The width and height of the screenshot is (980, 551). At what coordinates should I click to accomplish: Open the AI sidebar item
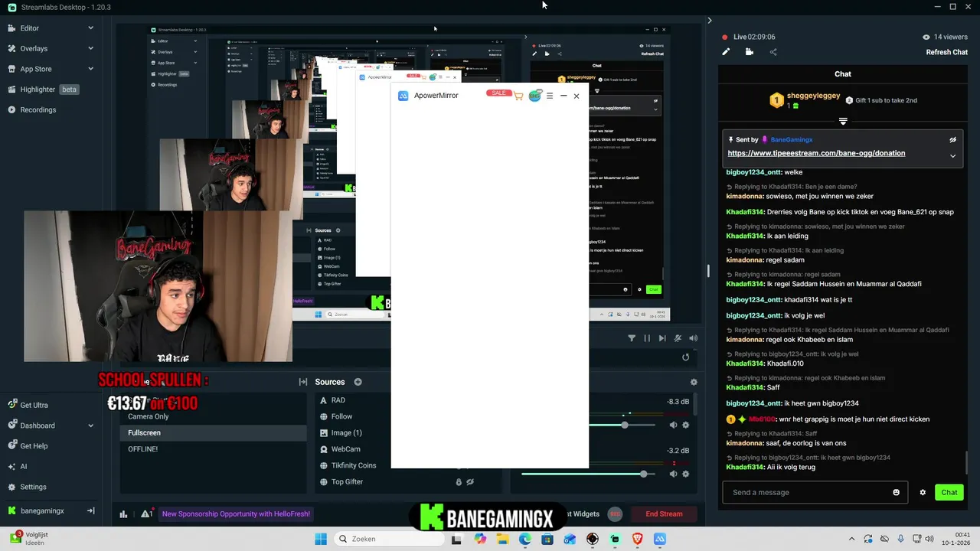tap(23, 466)
